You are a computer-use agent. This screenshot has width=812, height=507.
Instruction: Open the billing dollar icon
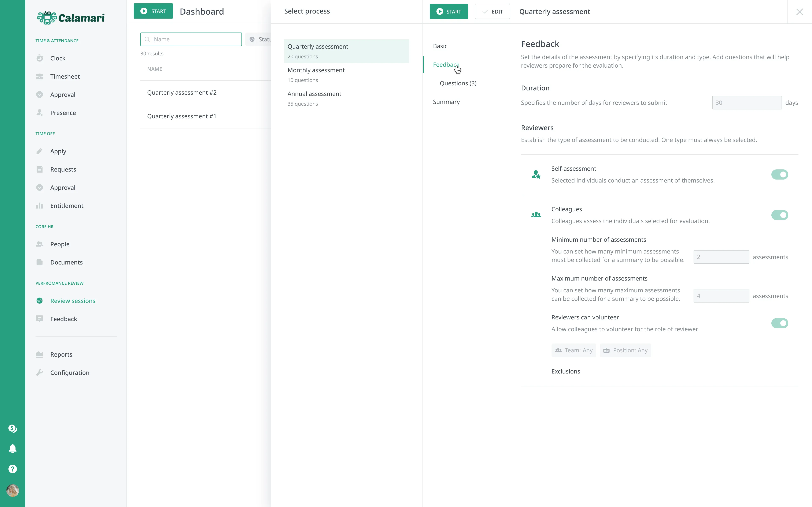pyautogui.click(x=13, y=428)
